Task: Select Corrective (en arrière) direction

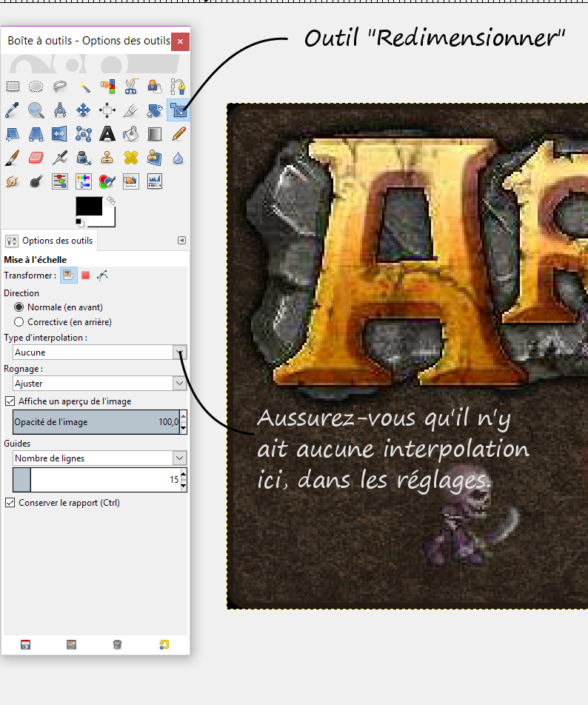Action: (63, 322)
